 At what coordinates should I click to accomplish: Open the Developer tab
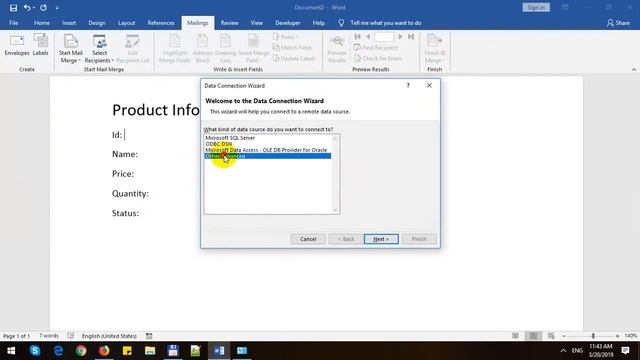[x=287, y=23]
